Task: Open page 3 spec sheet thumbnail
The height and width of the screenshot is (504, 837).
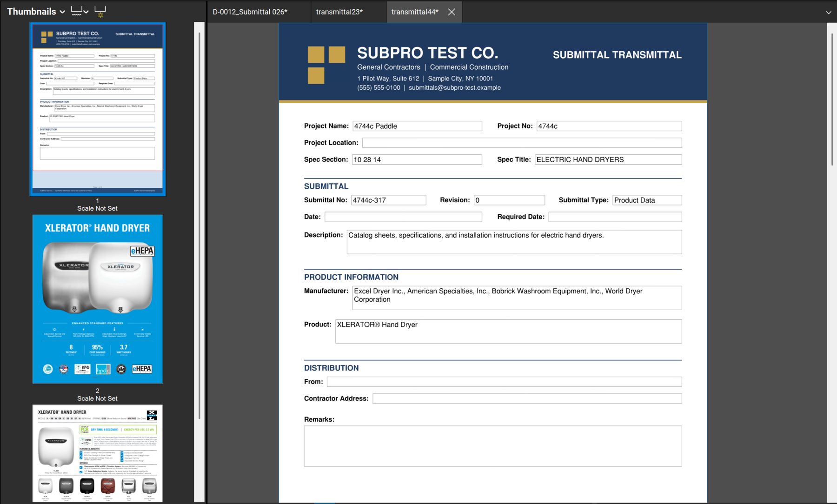Action: click(98, 453)
